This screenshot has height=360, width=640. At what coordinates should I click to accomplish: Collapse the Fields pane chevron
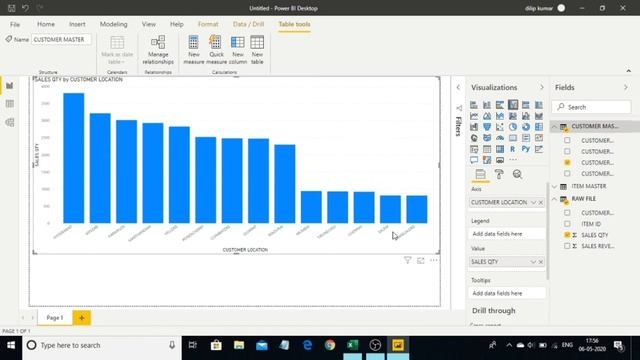(x=626, y=87)
